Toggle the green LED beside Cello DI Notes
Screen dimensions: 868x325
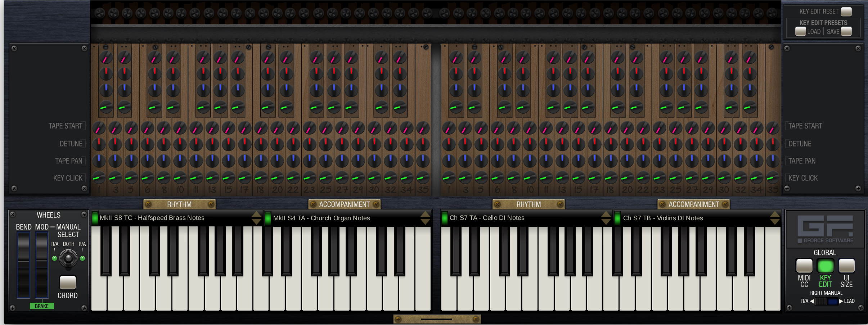pos(445,218)
